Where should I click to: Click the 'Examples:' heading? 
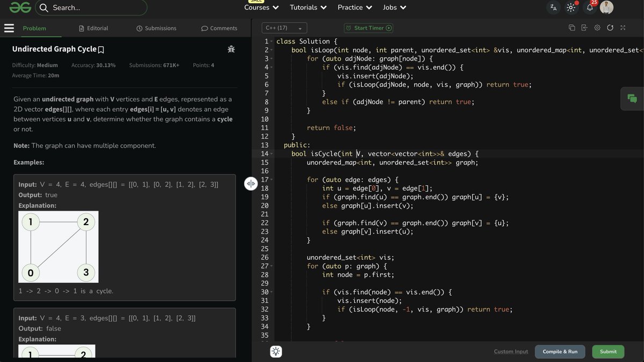(x=29, y=162)
